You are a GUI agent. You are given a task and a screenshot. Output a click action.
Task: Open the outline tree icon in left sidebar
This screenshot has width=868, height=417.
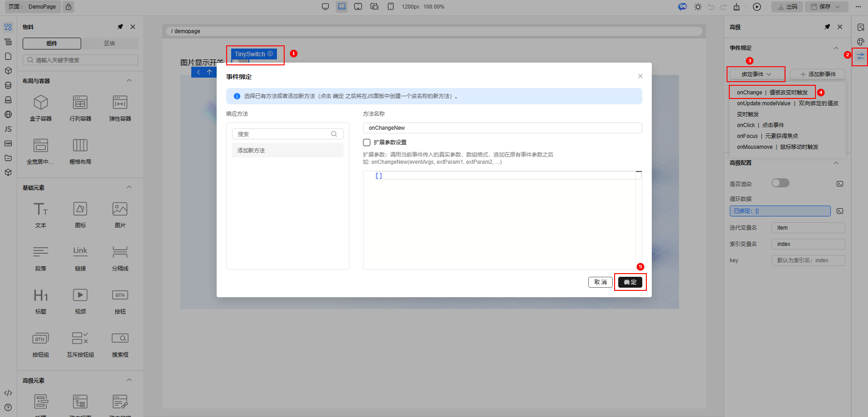[8, 42]
